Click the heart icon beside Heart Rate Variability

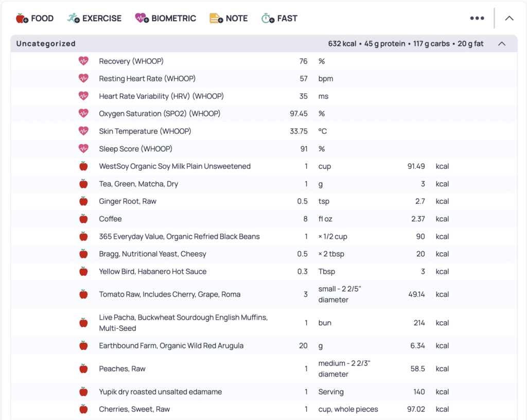coord(83,96)
